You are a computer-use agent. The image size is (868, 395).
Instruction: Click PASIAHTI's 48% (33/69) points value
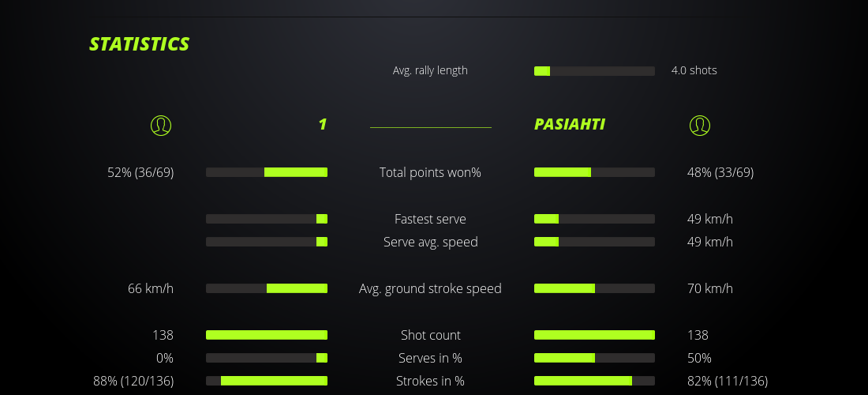tap(720, 172)
